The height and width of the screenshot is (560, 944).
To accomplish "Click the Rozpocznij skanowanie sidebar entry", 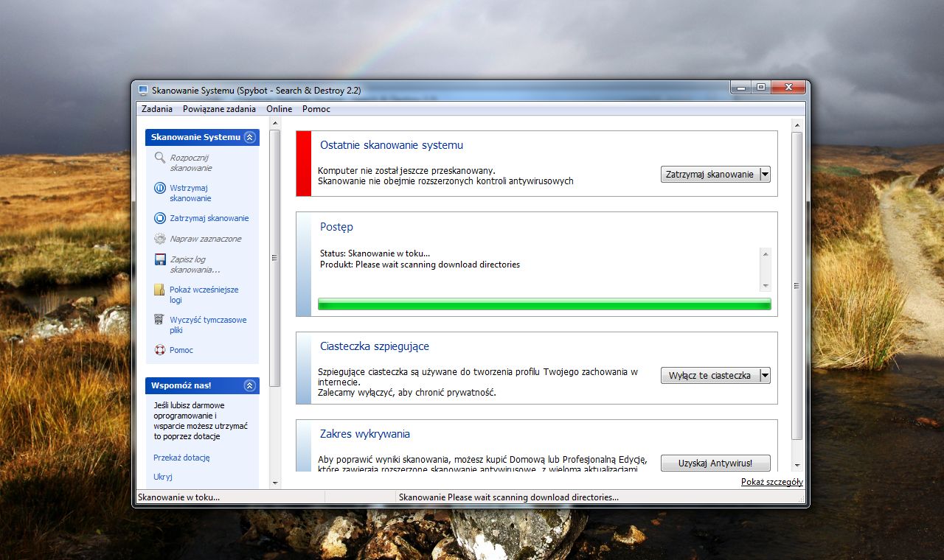I will (x=190, y=163).
